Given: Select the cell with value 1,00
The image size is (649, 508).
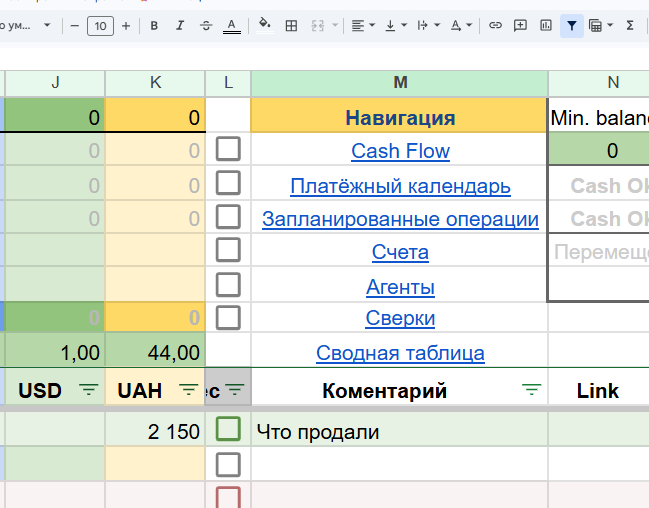Looking at the screenshot, I should pos(55,350).
